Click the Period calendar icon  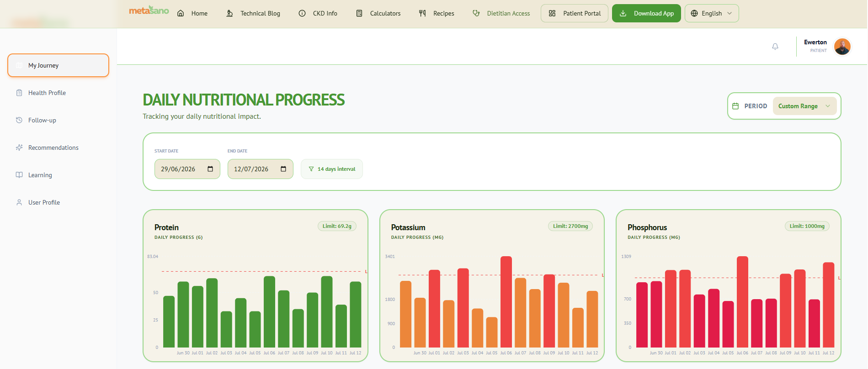click(735, 106)
